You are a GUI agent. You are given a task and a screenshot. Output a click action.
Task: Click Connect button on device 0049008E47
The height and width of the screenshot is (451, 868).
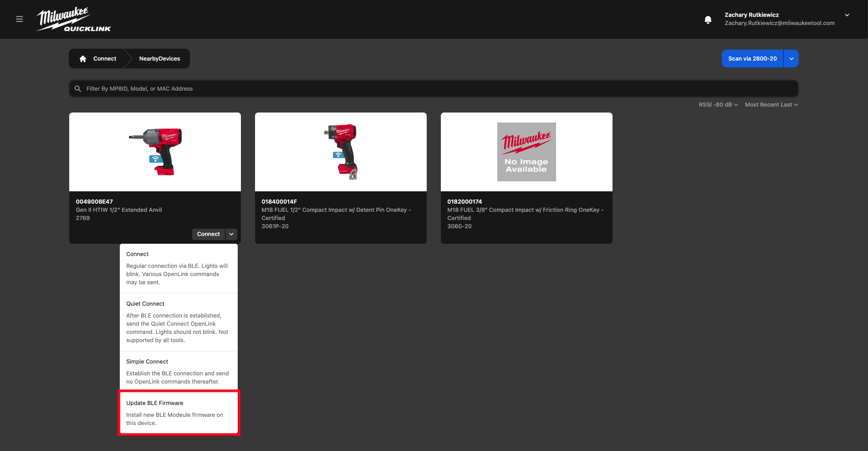click(x=209, y=234)
